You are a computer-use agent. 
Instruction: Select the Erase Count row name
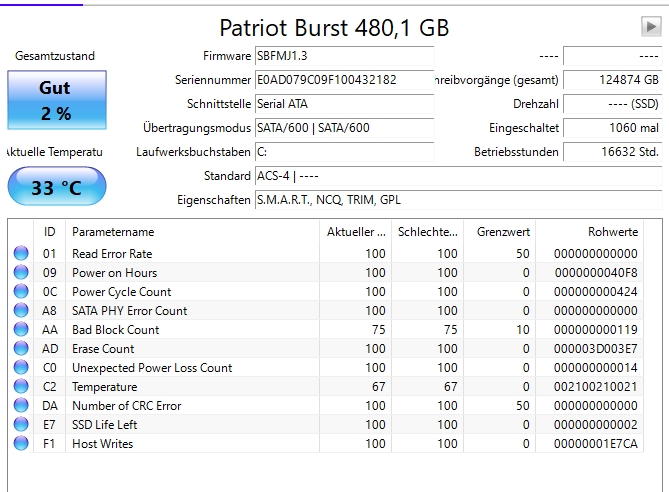point(103,349)
